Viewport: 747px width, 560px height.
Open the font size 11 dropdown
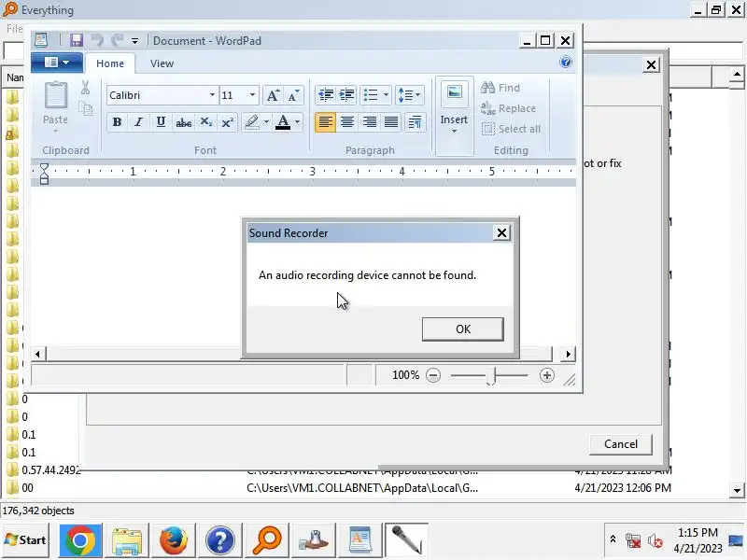coord(252,95)
